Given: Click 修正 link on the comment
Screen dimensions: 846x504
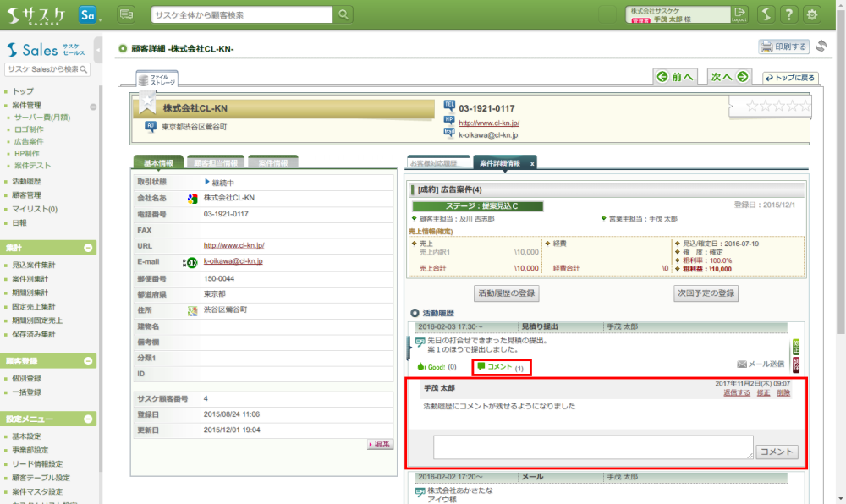Looking at the screenshot, I should (x=763, y=393).
